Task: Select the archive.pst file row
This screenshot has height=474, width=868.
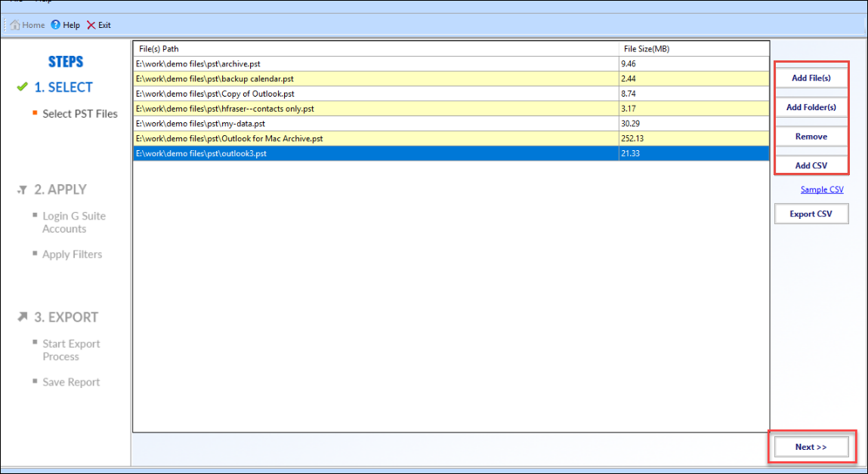Action: click(451, 63)
